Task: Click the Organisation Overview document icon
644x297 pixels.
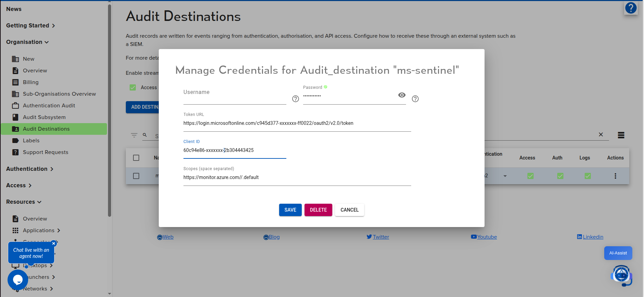Action: [x=15, y=71]
